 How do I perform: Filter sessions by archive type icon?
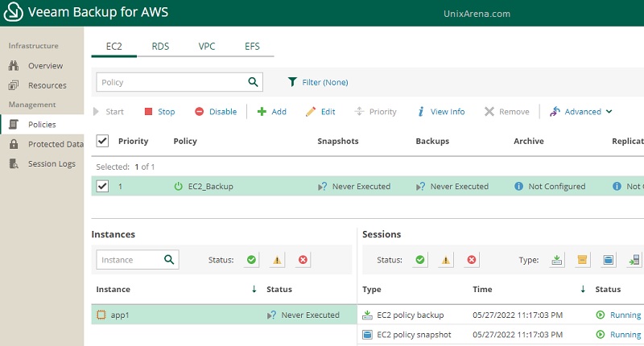(x=582, y=260)
